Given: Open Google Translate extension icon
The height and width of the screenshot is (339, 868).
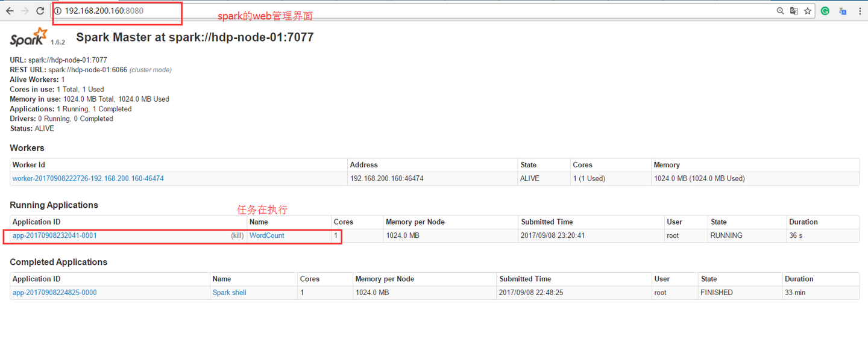Looking at the screenshot, I should tap(843, 11).
